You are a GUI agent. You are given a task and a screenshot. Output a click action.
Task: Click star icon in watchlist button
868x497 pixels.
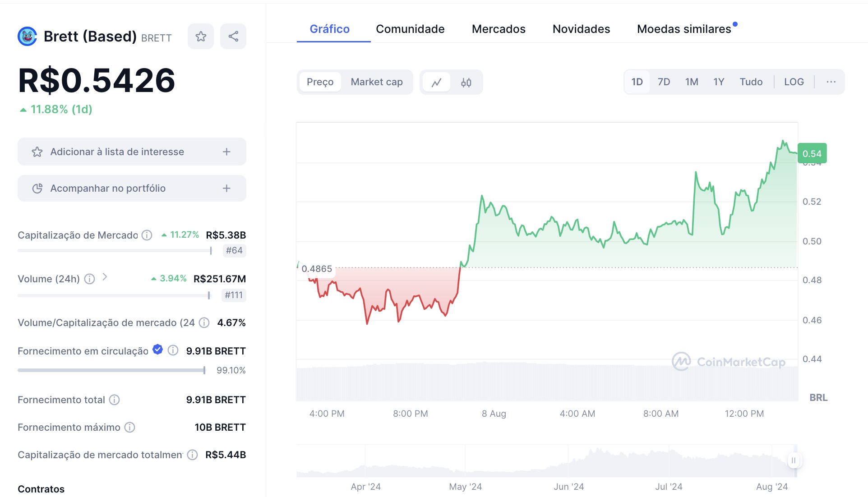tap(37, 152)
